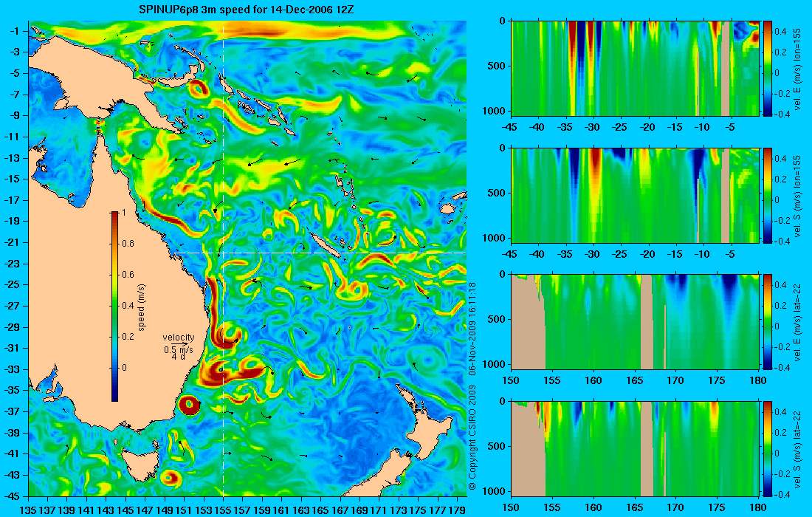Click the "0.5 m/s" velocity scale text
812x517 pixels.
click(x=178, y=349)
